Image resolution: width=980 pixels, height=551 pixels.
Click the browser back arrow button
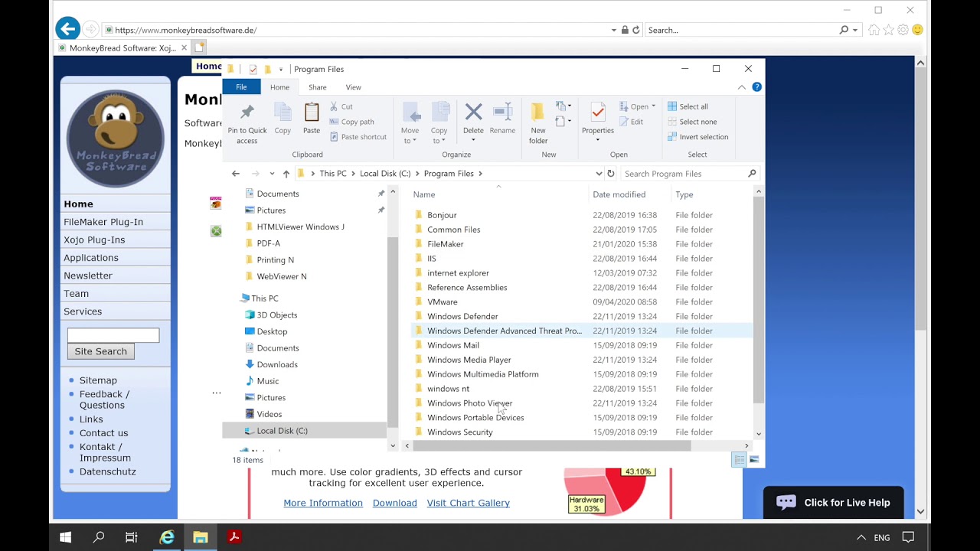(67, 30)
